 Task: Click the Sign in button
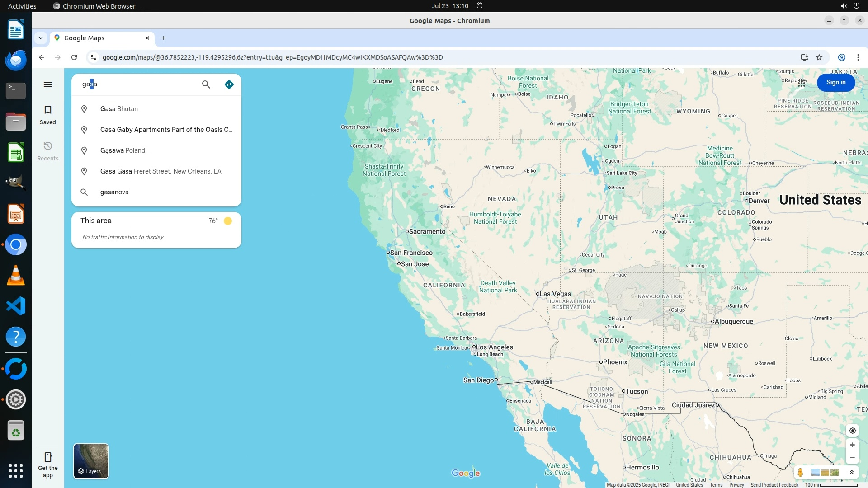pyautogui.click(x=835, y=83)
